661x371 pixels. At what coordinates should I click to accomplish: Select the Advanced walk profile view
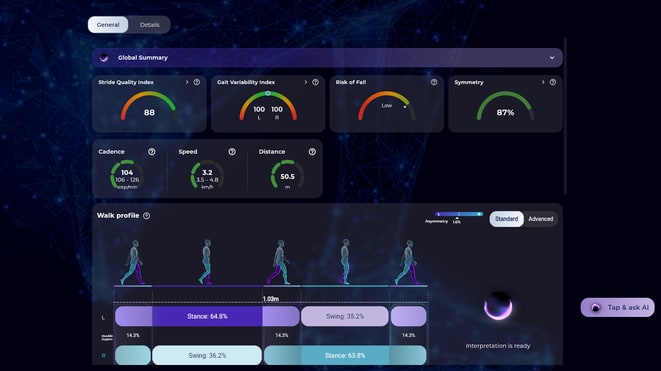[540, 219]
